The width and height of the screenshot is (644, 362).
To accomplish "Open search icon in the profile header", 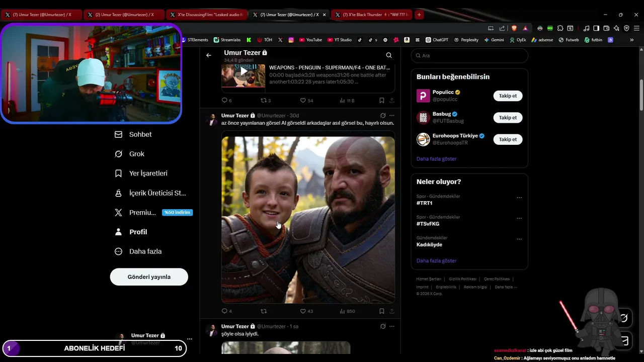I will click(x=389, y=55).
